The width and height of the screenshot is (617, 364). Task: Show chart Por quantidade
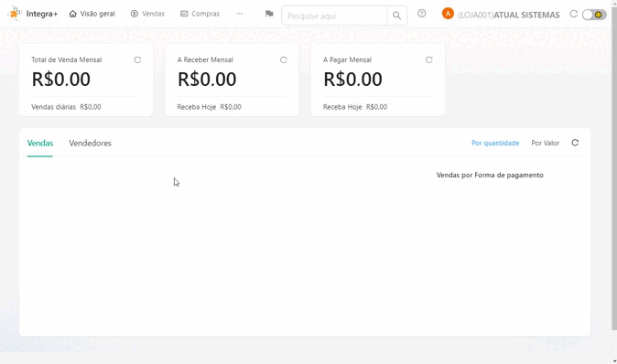point(495,143)
